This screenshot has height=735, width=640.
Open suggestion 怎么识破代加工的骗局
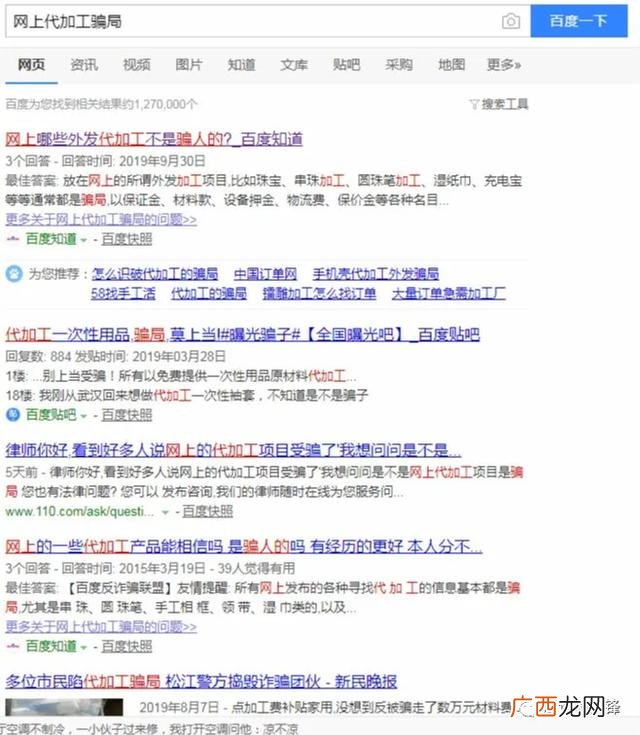click(x=155, y=274)
